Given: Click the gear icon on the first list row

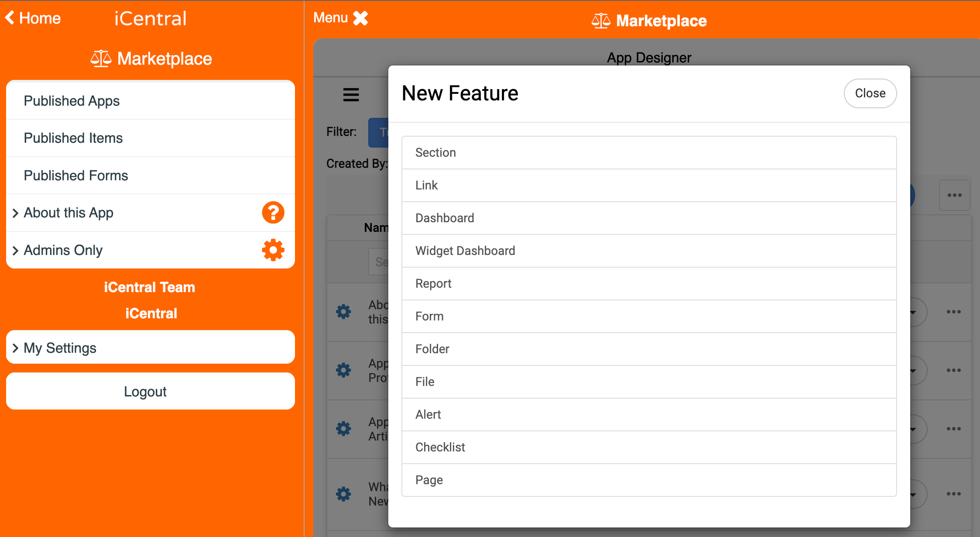Looking at the screenshot, I should tap(343, 311).
